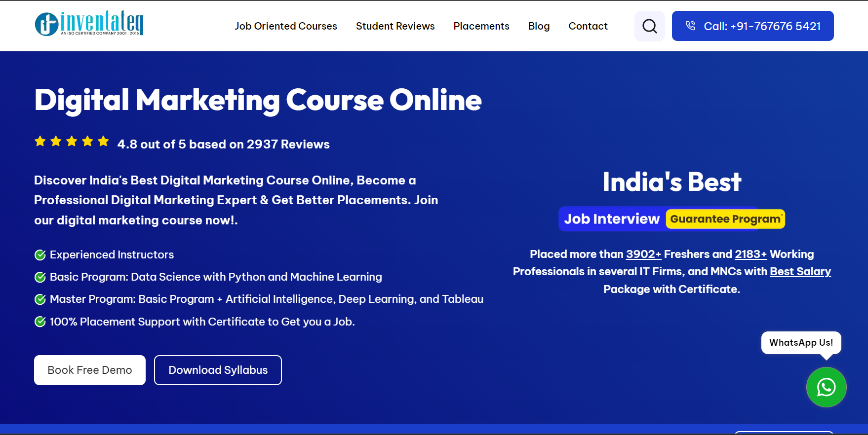Screen dimensions: 868x435
Task: Click the Inventateq logo
Action: [89, 24]
